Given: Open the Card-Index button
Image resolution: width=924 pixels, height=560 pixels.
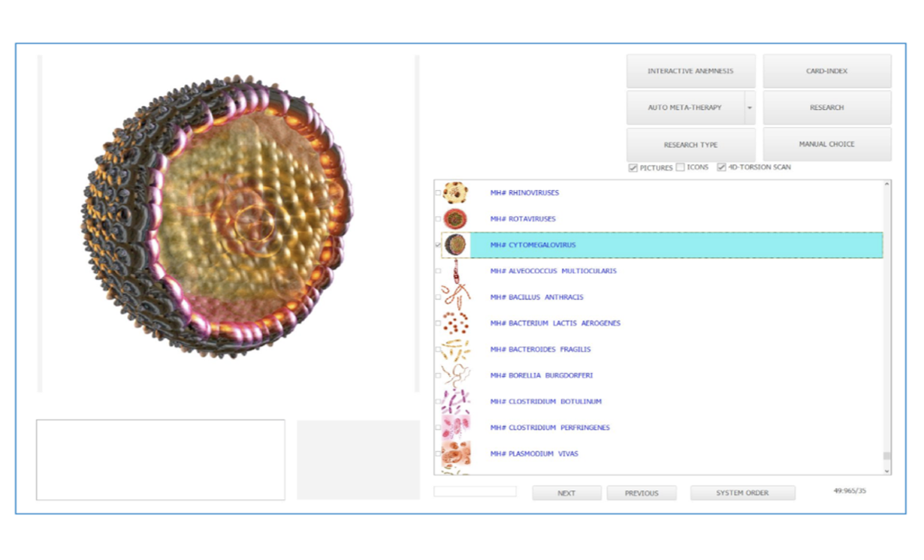Looking at the screenshot, I should coord(826,71).
